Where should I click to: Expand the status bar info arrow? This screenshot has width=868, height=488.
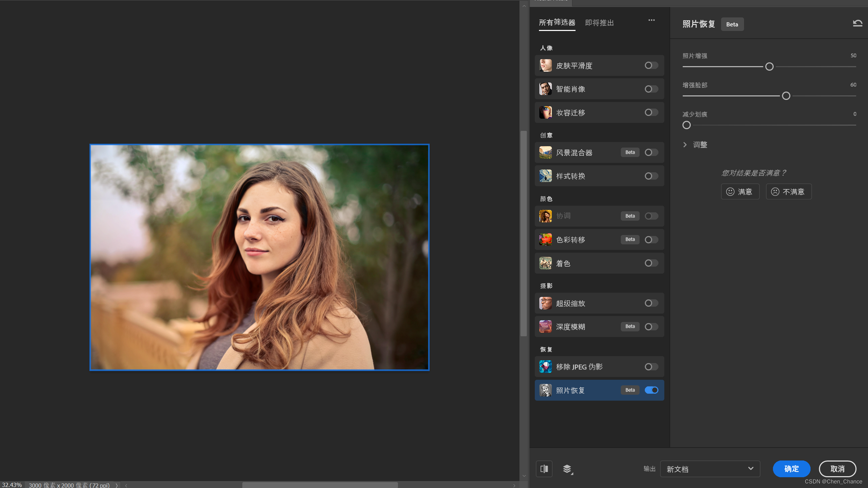(117, 485)
